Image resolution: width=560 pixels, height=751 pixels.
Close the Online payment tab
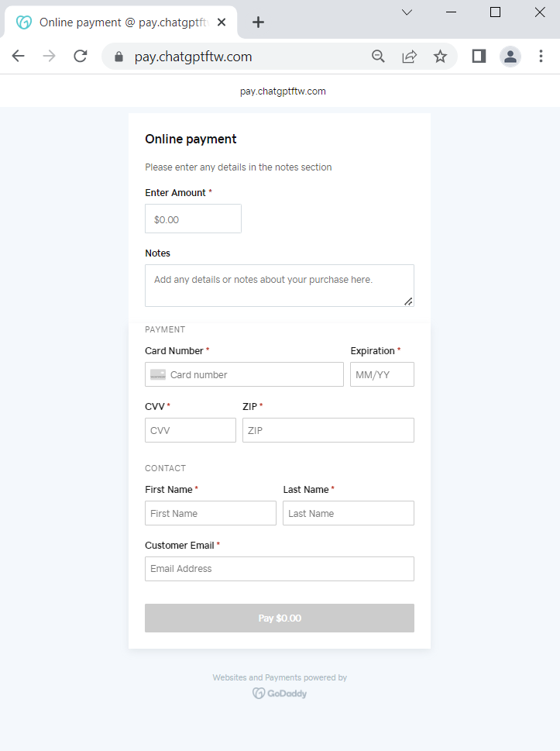(222, 22)
